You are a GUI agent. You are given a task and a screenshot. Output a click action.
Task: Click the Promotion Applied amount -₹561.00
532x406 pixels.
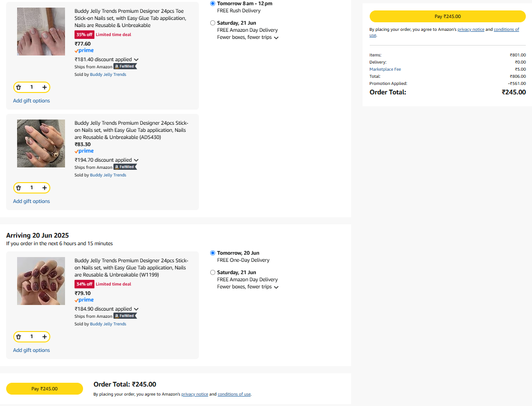click(517, 83)
